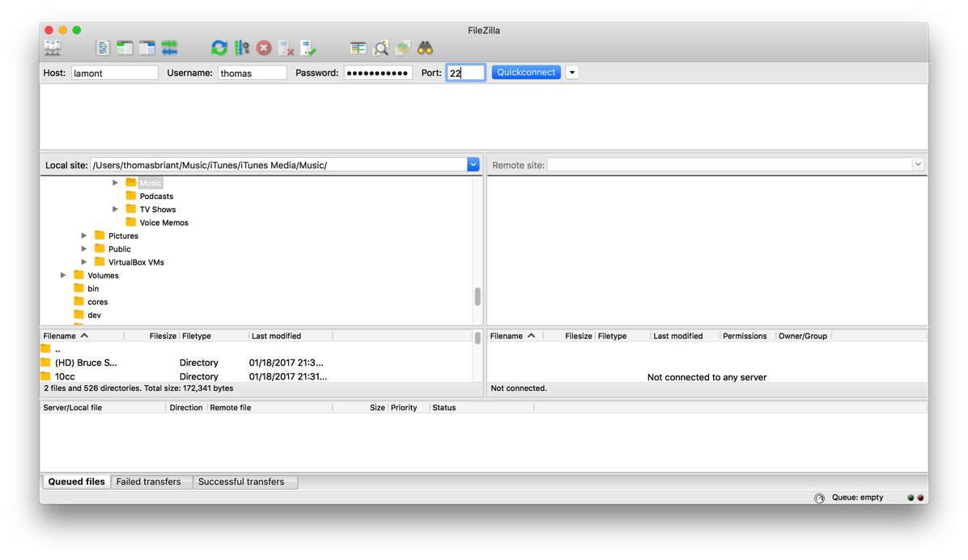The image size is (968, 560).
Task: Sort remote files by Last modified column
Action: point(686,336)
